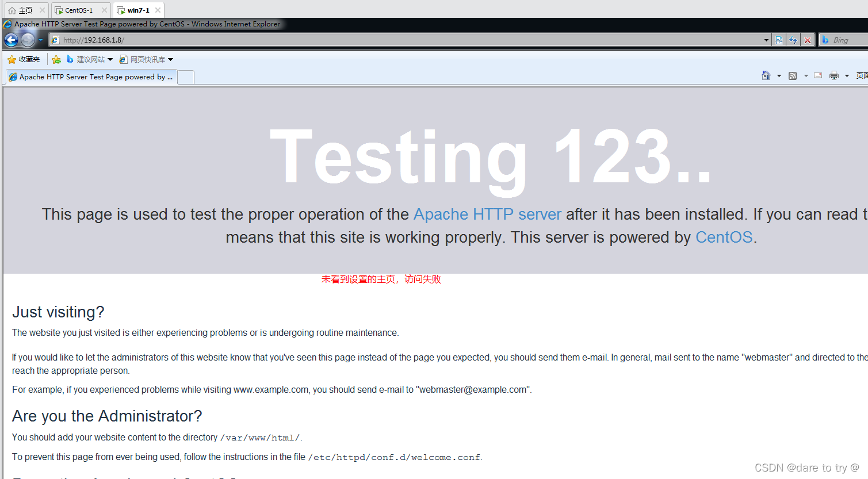The height and width of the screenshot is (479, 868).
Task: Expand the RSS feeds dropdown arrow
Action: point(806,76)
